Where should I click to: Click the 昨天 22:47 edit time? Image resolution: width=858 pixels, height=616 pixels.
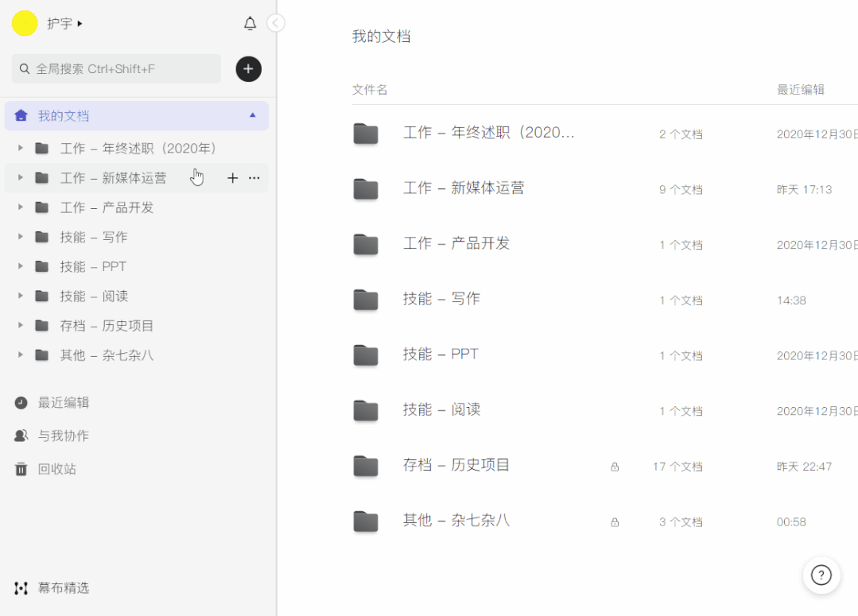click(805, 467)
